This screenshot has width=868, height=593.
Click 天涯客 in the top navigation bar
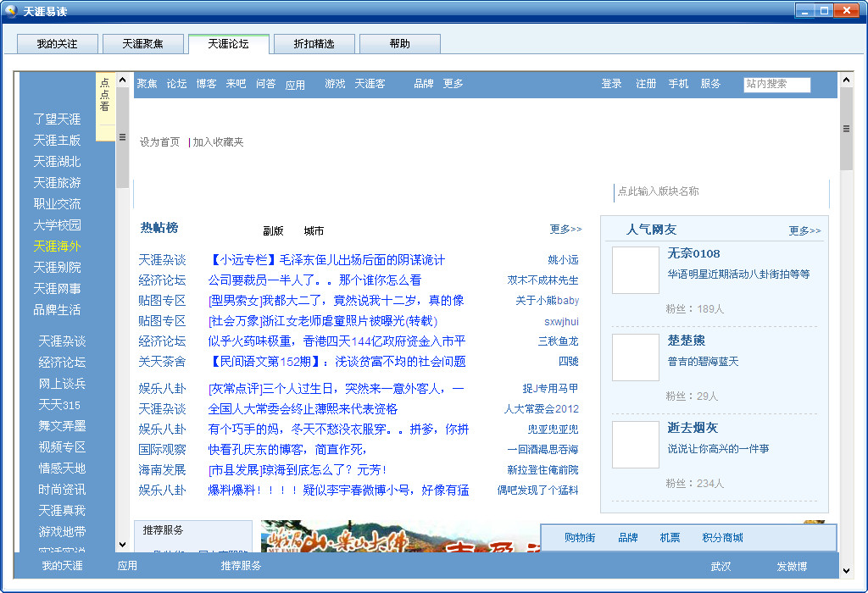[x=370, y=84]
